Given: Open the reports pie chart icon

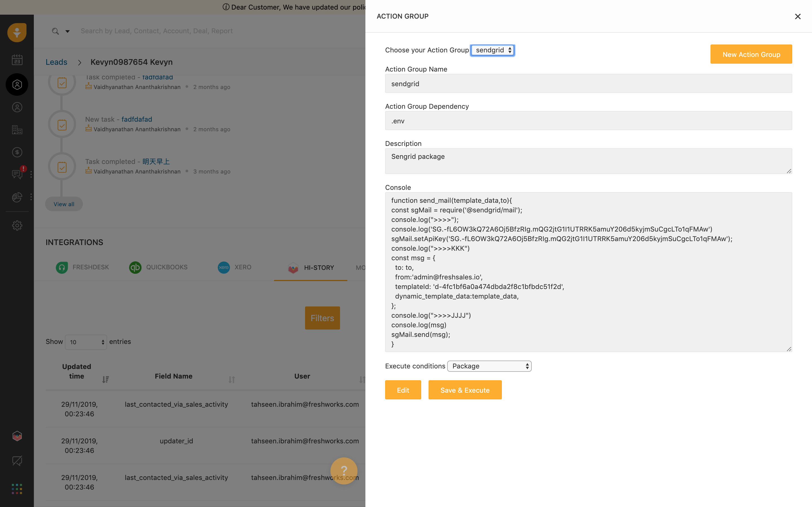Looking at the screenshot, I should click(x=17, y=197).
